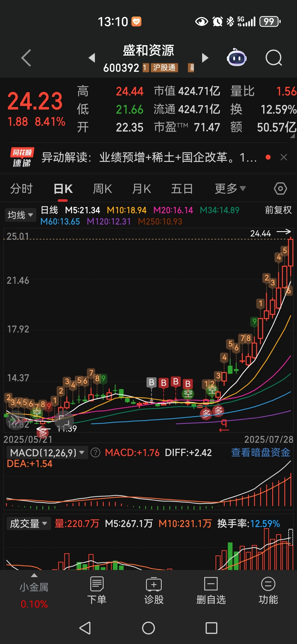
Task: Dismiss the 异动解读 news banner
Action: (284, 157)
